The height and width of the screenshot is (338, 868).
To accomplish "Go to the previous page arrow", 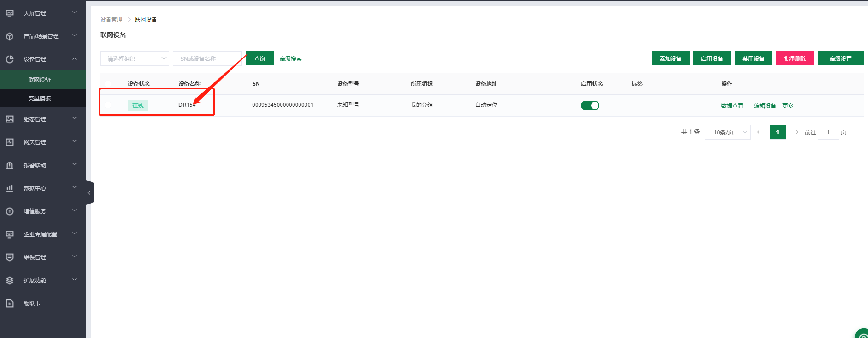I will click(x=759, y=132).
